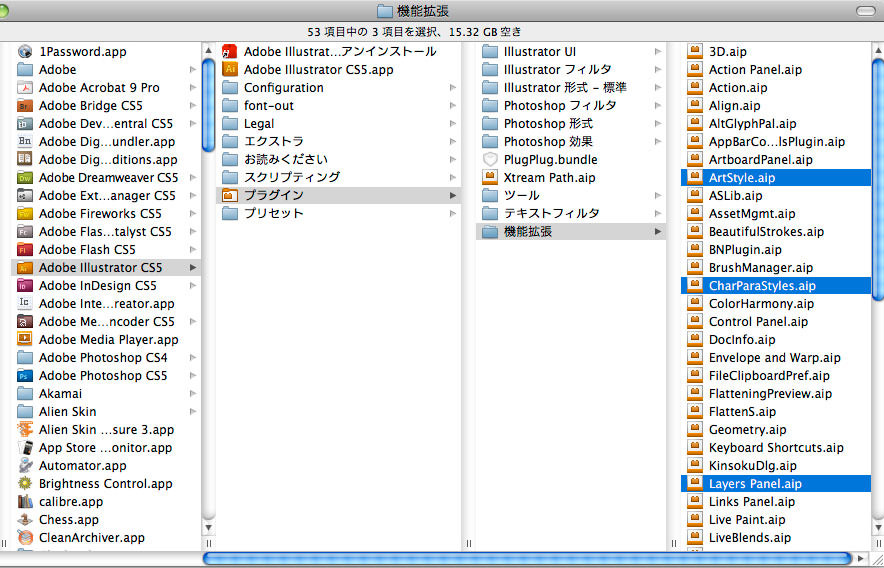Click the calibre.app books icon
Image resolution: width=884 pixels, height=568 pixels.
(25, 501)
